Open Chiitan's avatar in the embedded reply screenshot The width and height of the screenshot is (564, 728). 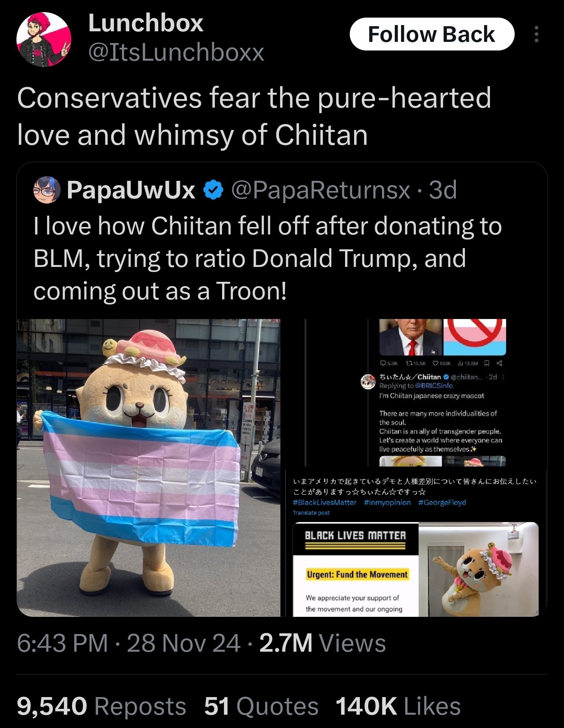click(368, 382)
